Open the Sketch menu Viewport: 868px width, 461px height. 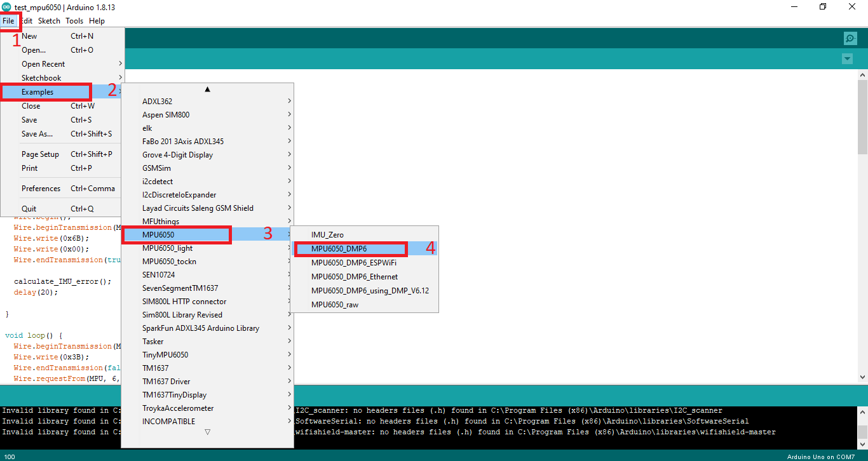pos(49,21)
